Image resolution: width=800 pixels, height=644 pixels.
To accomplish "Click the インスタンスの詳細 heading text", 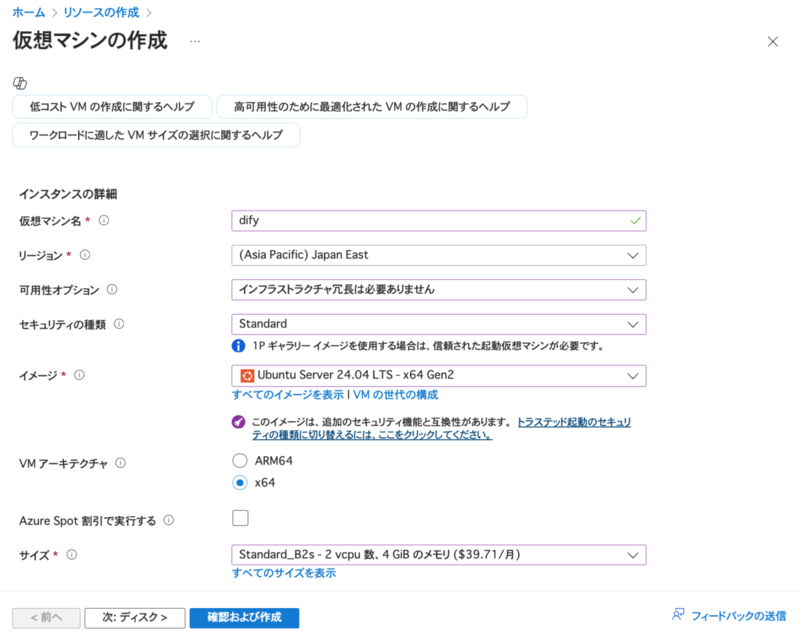I will tap(68, 194).
